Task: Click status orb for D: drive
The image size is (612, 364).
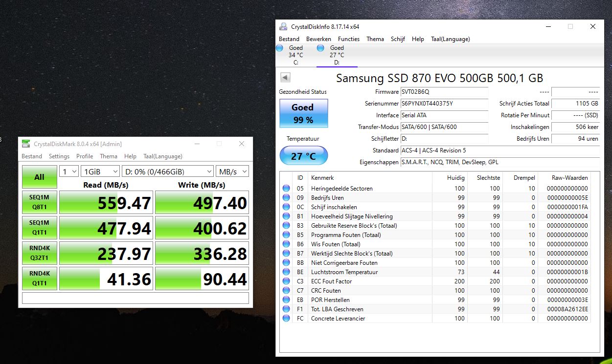Action: 320,48
